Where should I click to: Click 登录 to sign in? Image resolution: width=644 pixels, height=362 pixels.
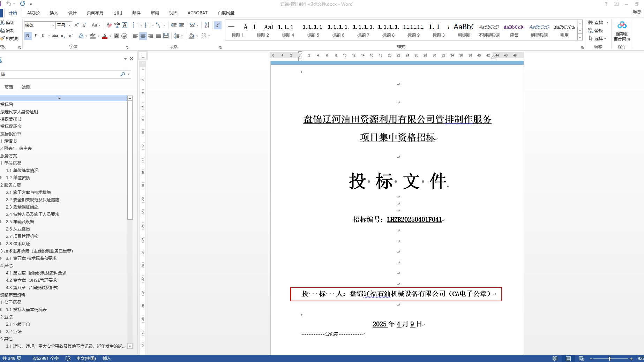point(637,13)
